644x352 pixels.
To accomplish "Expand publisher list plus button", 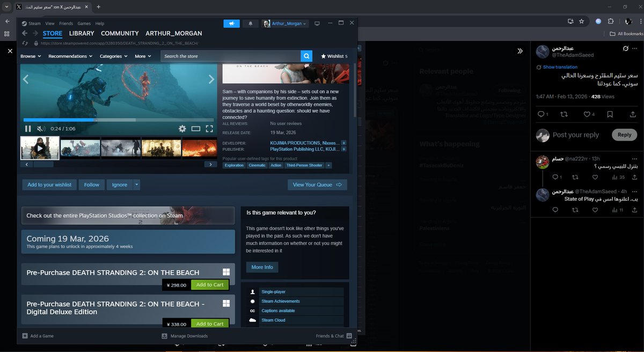I will pyautogui.click(x=343, y=149).
